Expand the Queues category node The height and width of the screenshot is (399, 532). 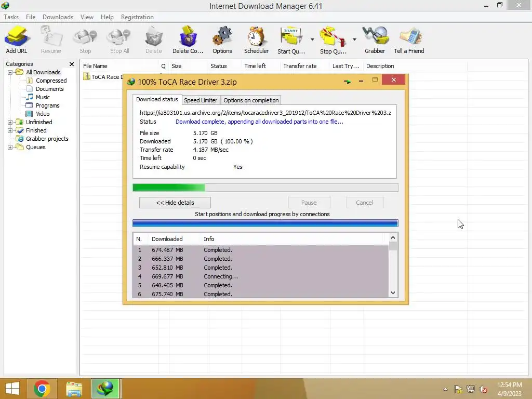pos(10,147)
